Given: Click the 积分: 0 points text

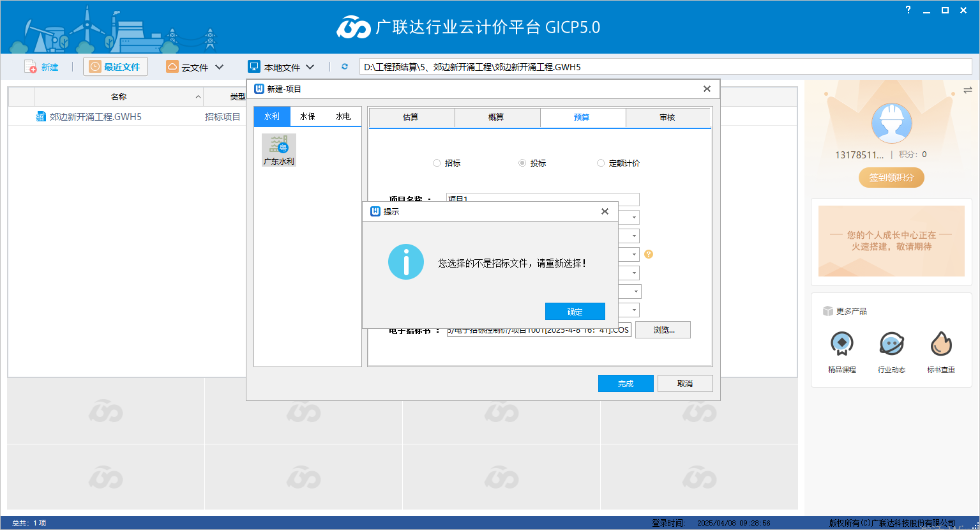Looking at the screenshot, I should (x=913, y=155).
